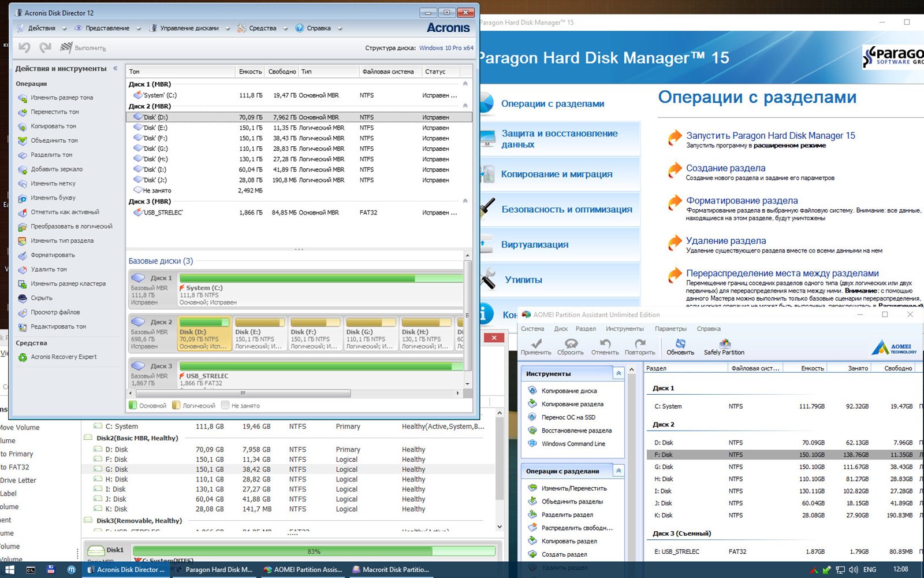Viewport: 924px width, 578px height.
Task: Click the Undo arrow in Acronis toolbar
Action: point(24,47)
